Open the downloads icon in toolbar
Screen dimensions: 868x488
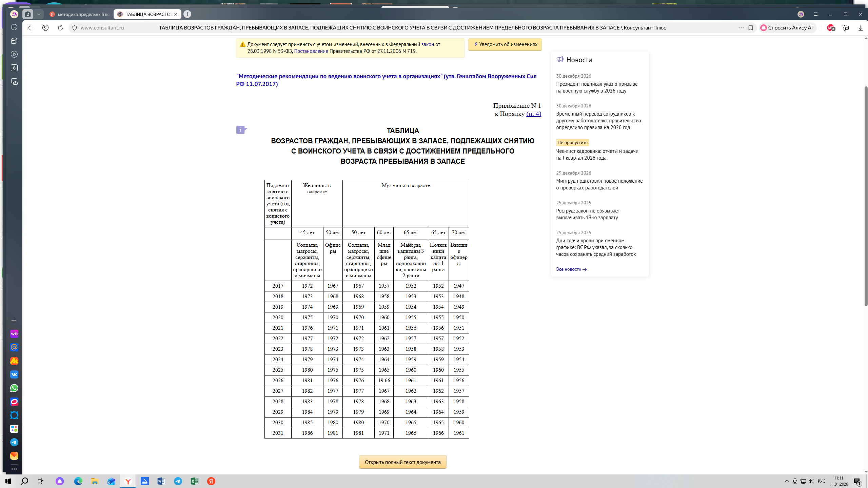pos(861,28)
